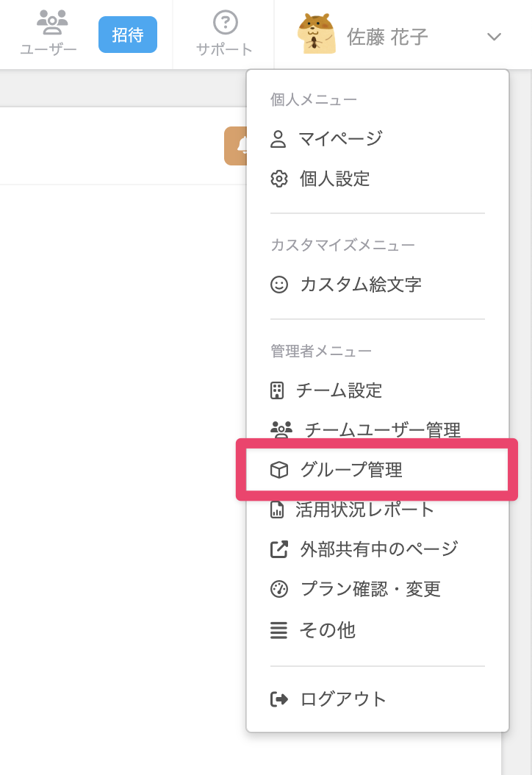Viewport: 532px width, 775px height.
Task: Choose ログアウト at the menu bottom
Action: tap(342, 699)
